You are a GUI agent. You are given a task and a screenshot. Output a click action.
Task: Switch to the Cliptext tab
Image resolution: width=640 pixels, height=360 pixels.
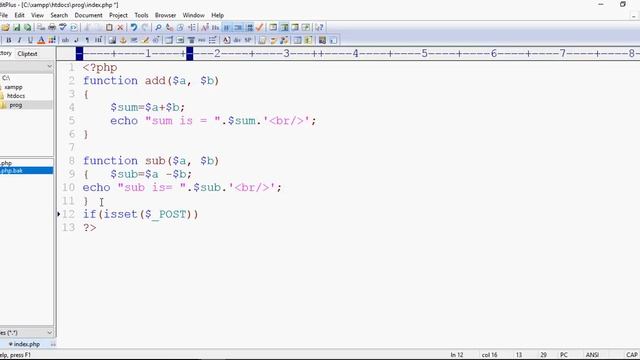tap(27, 53)
